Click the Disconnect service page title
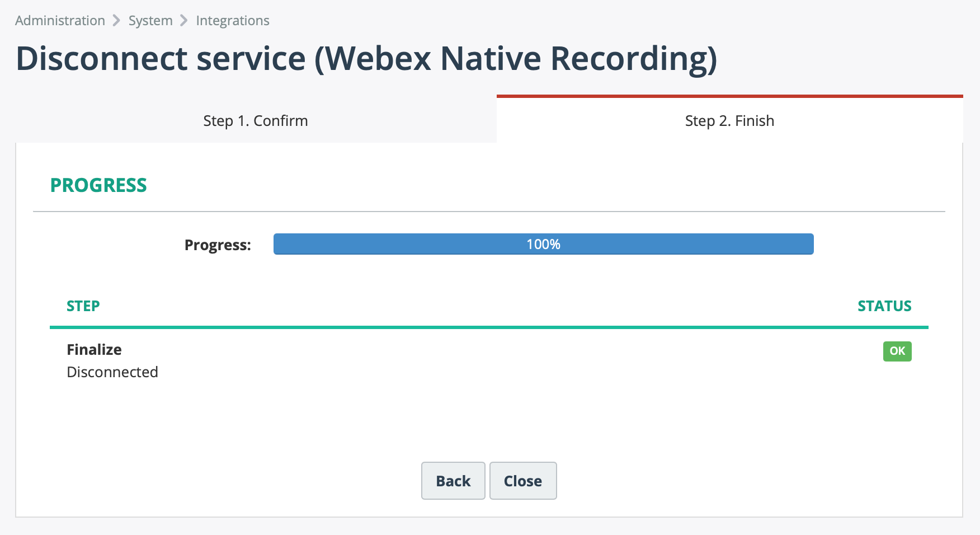980x535 pixels. pos(367,58)
